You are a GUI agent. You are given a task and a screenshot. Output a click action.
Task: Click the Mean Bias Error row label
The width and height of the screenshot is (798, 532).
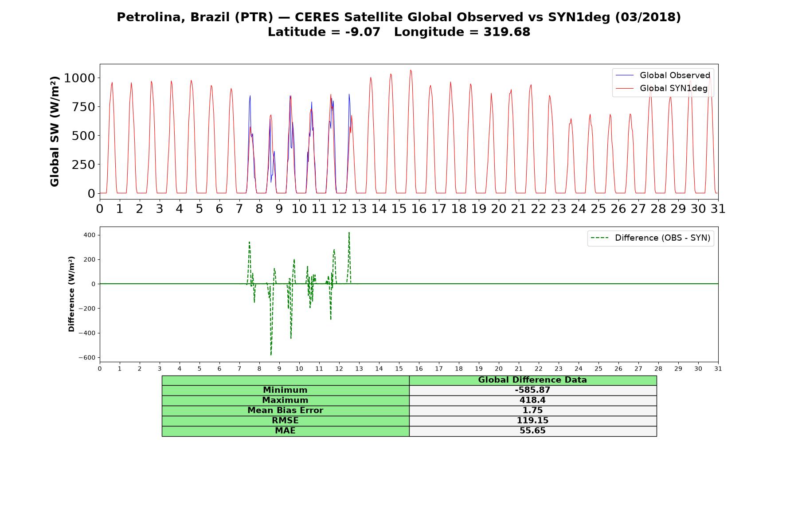coord(285,411)
